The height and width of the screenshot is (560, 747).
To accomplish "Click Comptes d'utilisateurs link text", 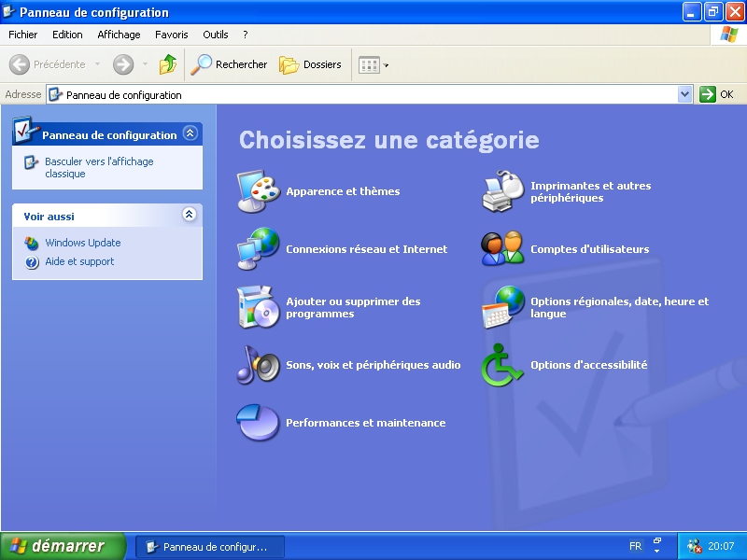I will point(590,249).
